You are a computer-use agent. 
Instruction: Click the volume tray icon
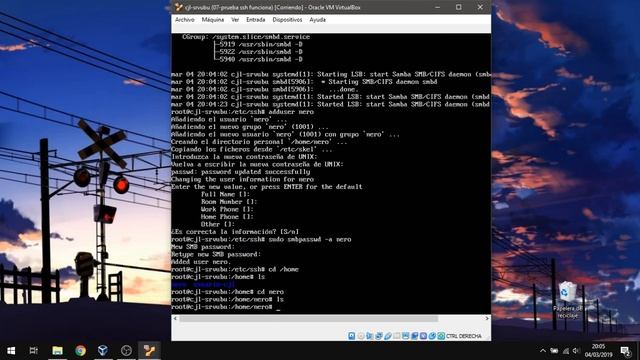576,351
